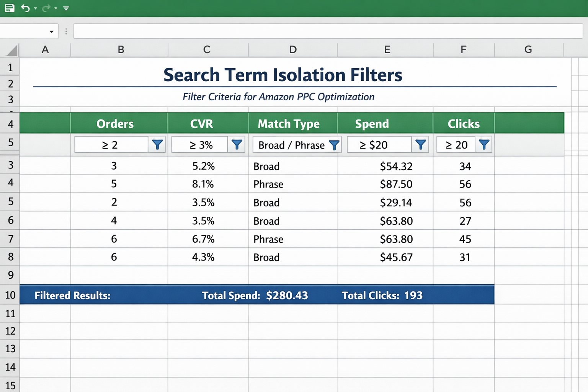Image resolution: width=588 pixels, height=392 pixels.
Task: Open the Clicks filter funnel
Action: pyautogui.click(x=484, y=144)
